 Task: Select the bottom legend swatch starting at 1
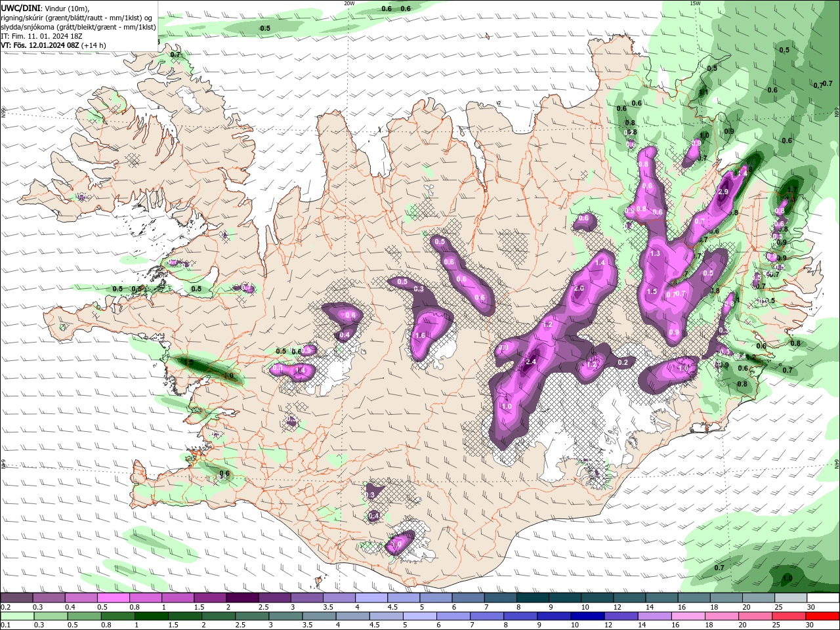tap(152, 616)
